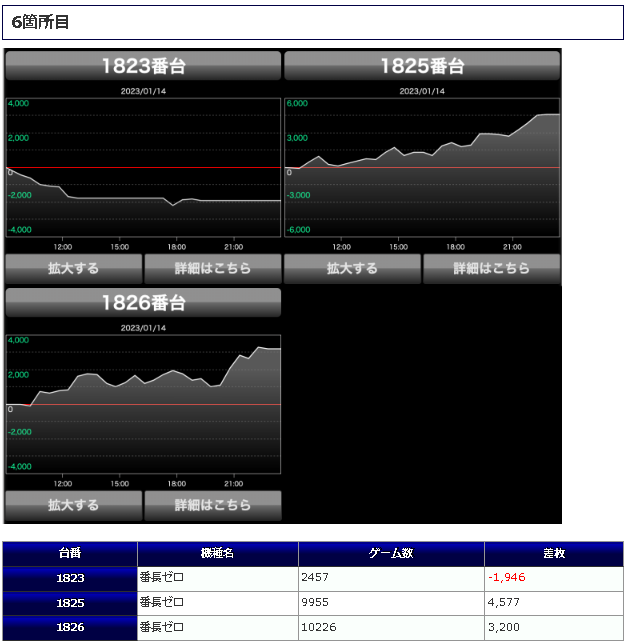Image resolution: width=628 pixels, height=644 pixels.
Task: Click the 1825番台 header bar
Action: pos(422,66)
